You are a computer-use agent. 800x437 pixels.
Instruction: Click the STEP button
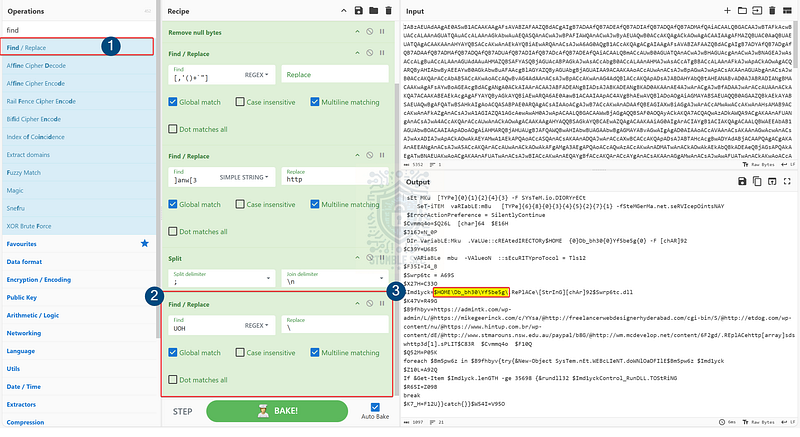tap(182, 412)
